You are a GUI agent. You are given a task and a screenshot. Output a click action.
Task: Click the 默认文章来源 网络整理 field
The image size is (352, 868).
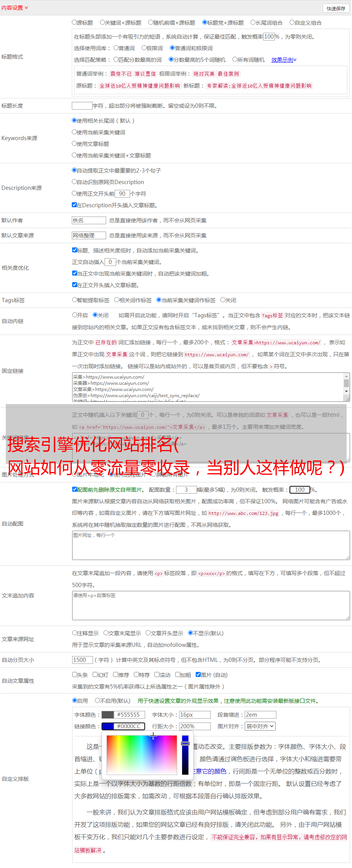click(x=89, y=235)
